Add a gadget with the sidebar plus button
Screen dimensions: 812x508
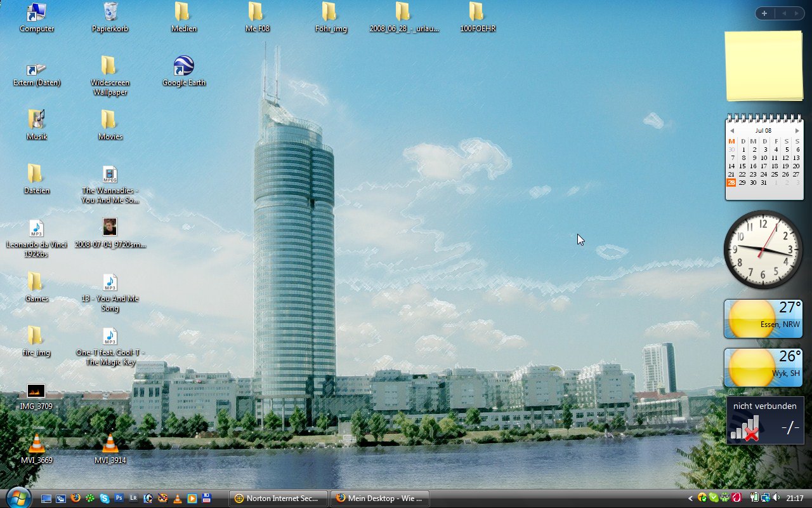pyautogui.click(x=764, y=13)
